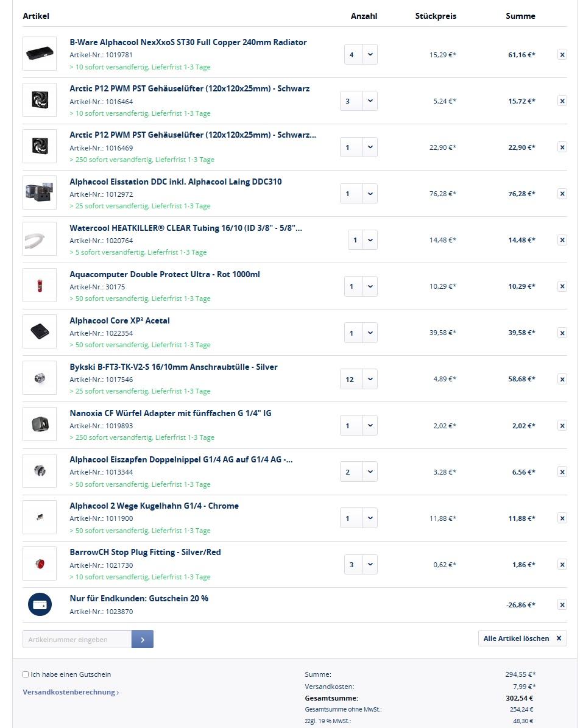
Task: Delete Alphacool Eisstation DDC from cart
Action: tap(562, 194)
